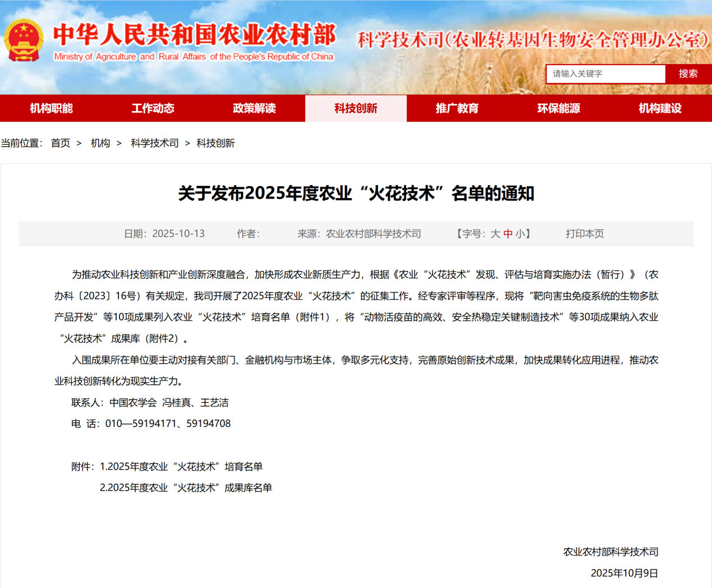
Task: Set font size to medium 中
Action: (508, 234)
